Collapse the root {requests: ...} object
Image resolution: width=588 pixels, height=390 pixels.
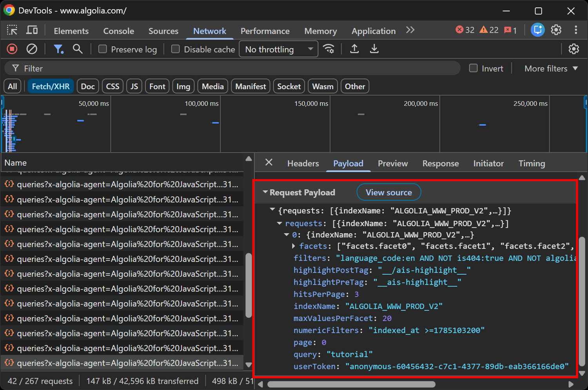click(x=272, y=210)
